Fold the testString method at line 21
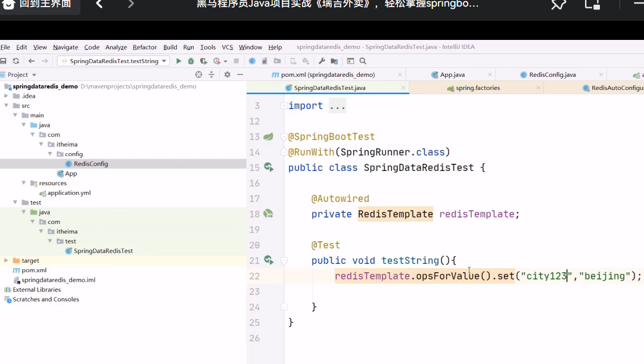Viewport: 644px width, 364px height. coord(284,260)
